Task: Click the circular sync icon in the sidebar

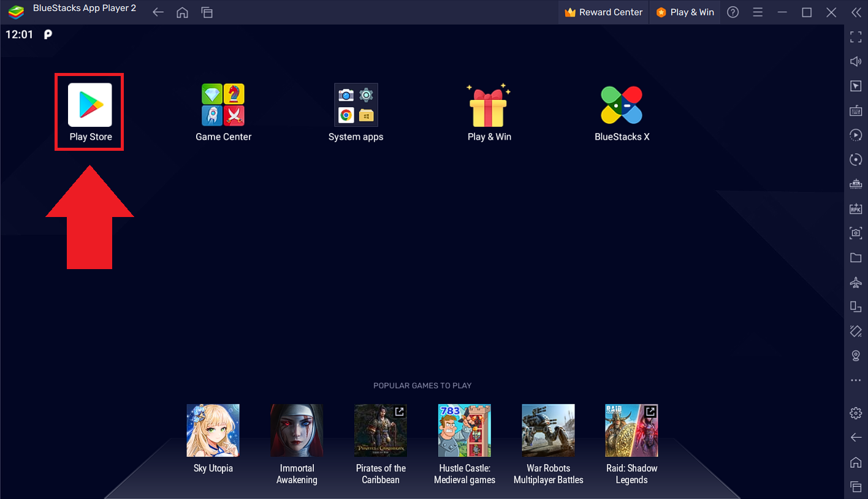Action: pos(856,159)
